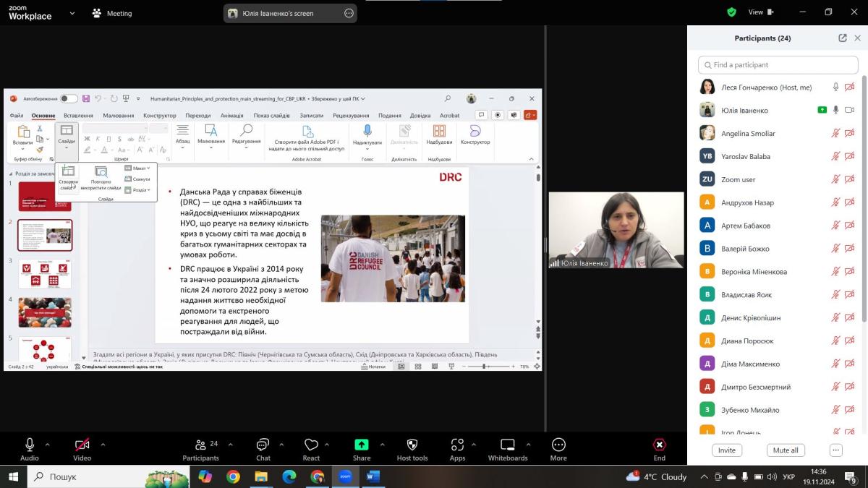Image resolution: width=868 pixels, height=488 pixels.
Task: Open the View dropdown at top right
Action: coord(759,12)
